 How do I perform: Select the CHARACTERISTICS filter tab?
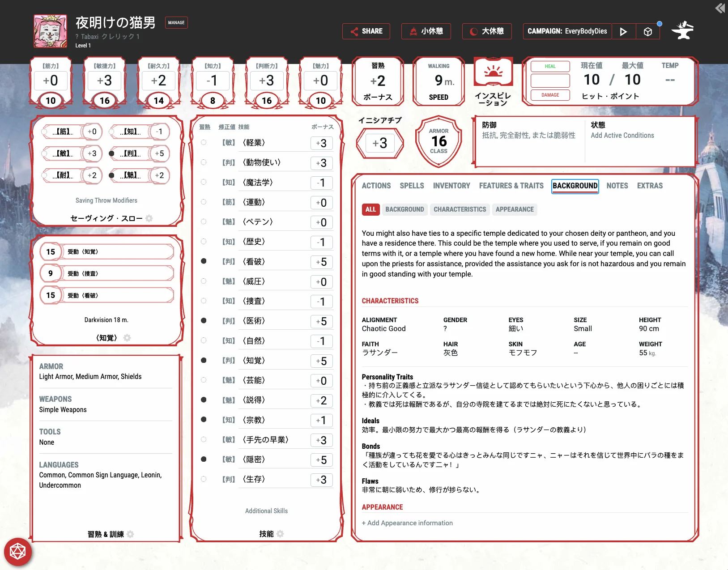click(x=460, y=209)
